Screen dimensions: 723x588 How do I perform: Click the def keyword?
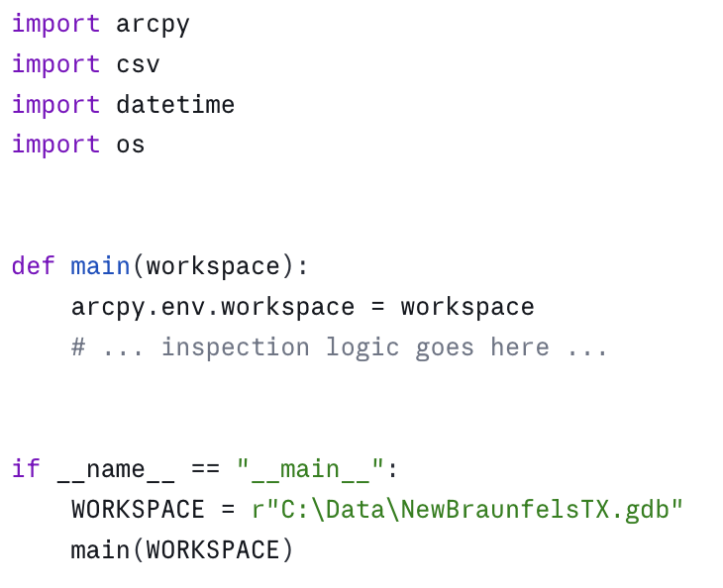tap(34, 266)
